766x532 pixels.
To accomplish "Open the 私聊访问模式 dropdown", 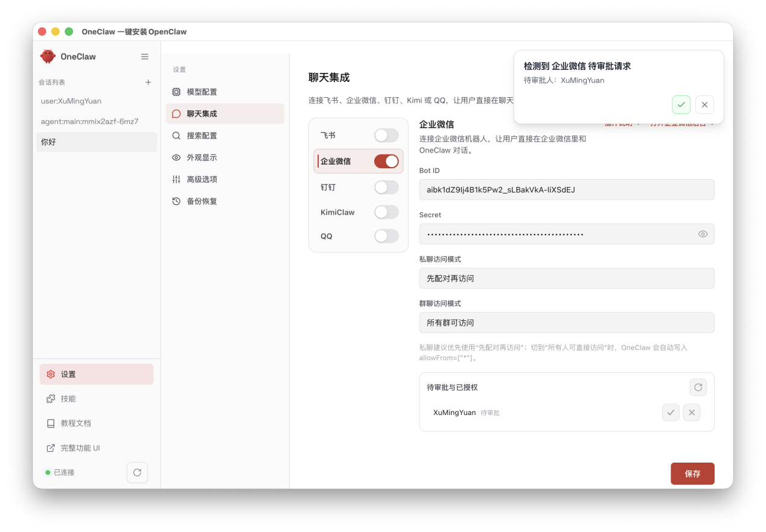I will pos(566,278).
